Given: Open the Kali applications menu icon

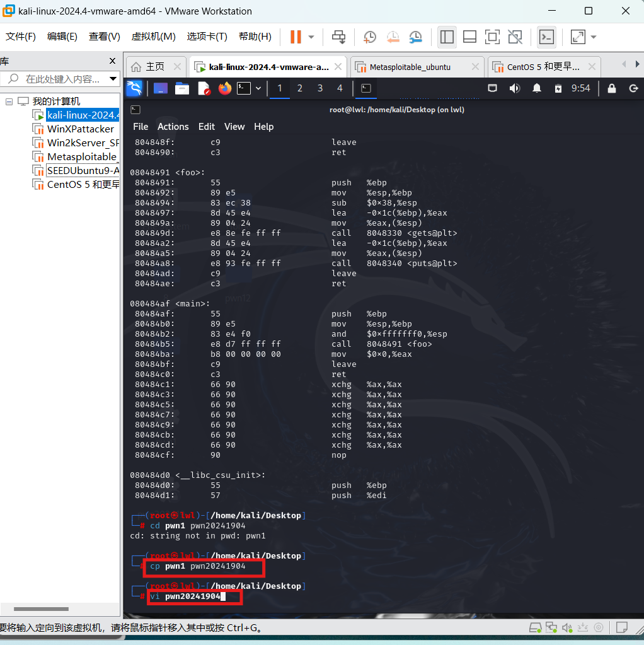Looking at the screenshot, I should pyautogui.click(x=134, y=88).
